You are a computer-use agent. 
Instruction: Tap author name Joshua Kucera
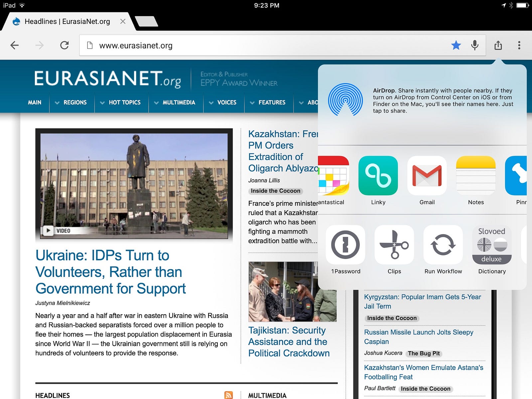pos(383,353)
